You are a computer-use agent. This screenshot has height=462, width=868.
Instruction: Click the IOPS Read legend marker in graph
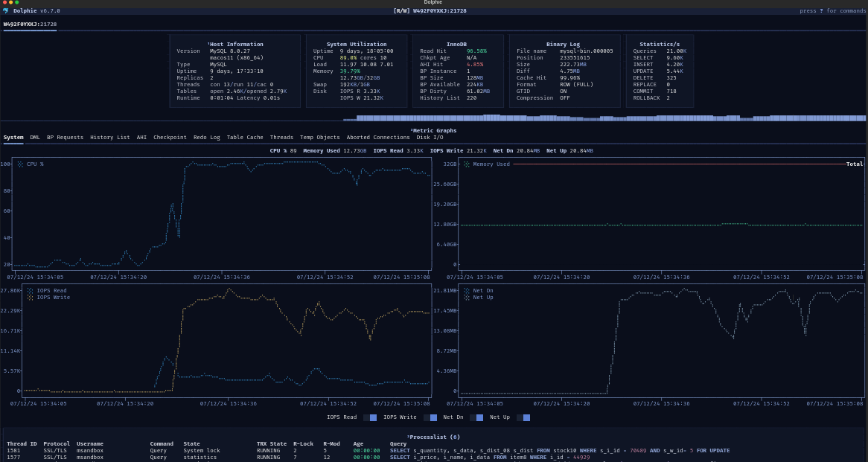(x=30, y=291)
